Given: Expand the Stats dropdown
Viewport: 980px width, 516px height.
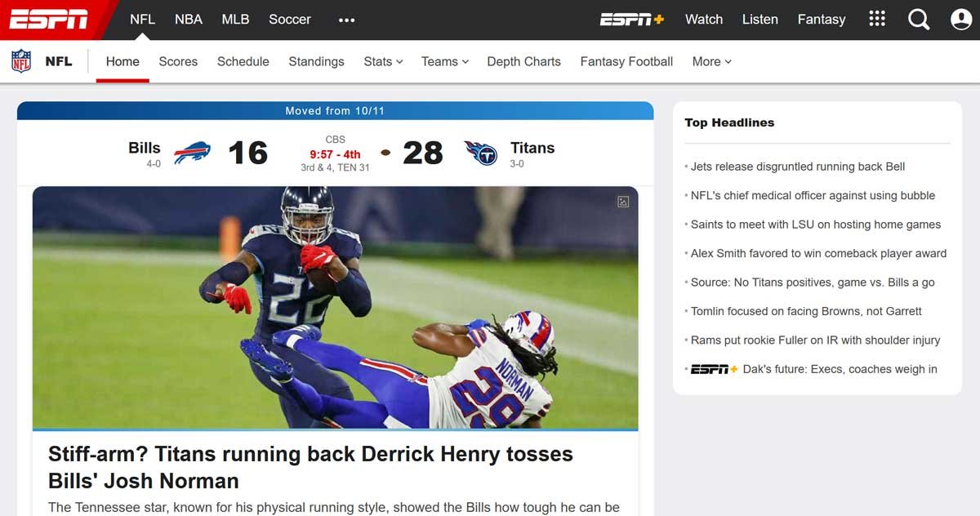Looking at the screenshot, I should 383,61.
